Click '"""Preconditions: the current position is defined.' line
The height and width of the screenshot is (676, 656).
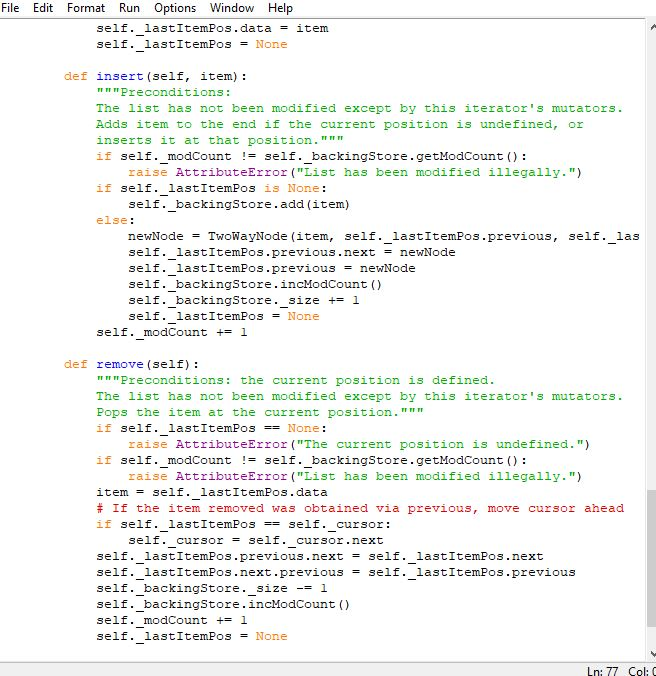(295, 380)
